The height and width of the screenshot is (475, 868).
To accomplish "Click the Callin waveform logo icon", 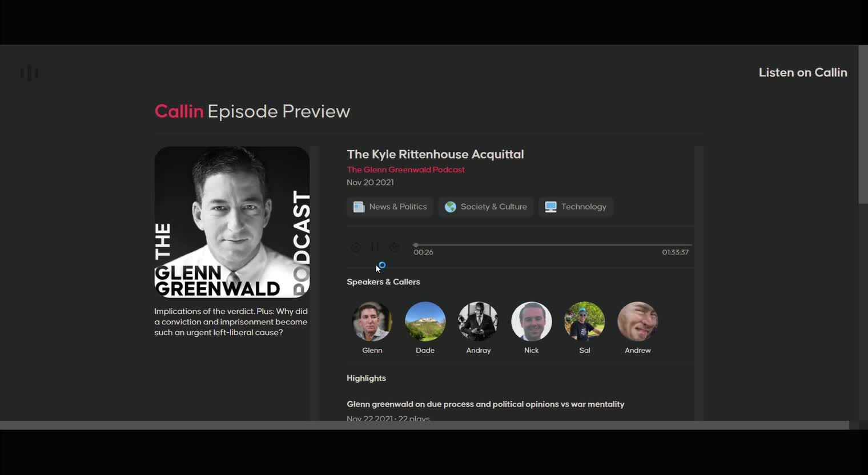I will click(29, 73).
